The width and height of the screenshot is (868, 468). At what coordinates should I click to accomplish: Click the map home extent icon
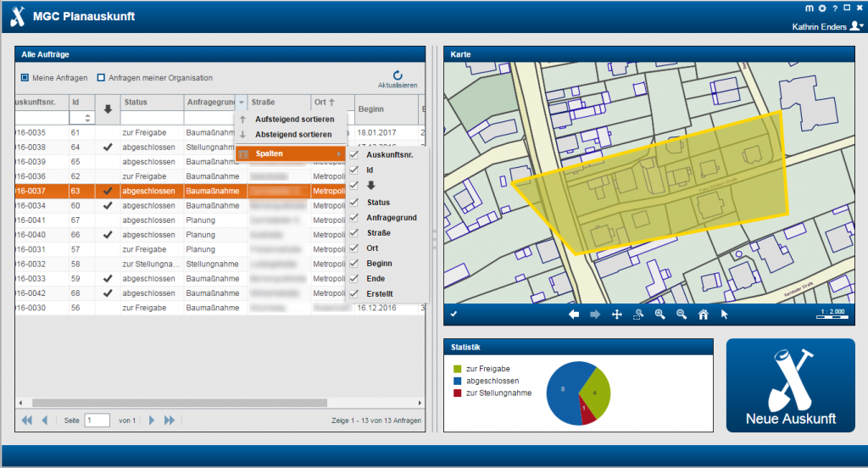[x=703, y=315]
